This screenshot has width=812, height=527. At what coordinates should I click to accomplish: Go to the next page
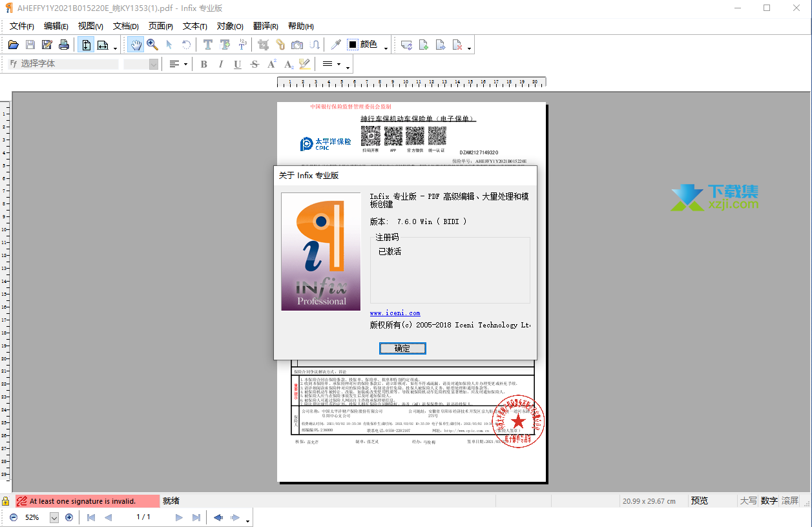[179, 517]
